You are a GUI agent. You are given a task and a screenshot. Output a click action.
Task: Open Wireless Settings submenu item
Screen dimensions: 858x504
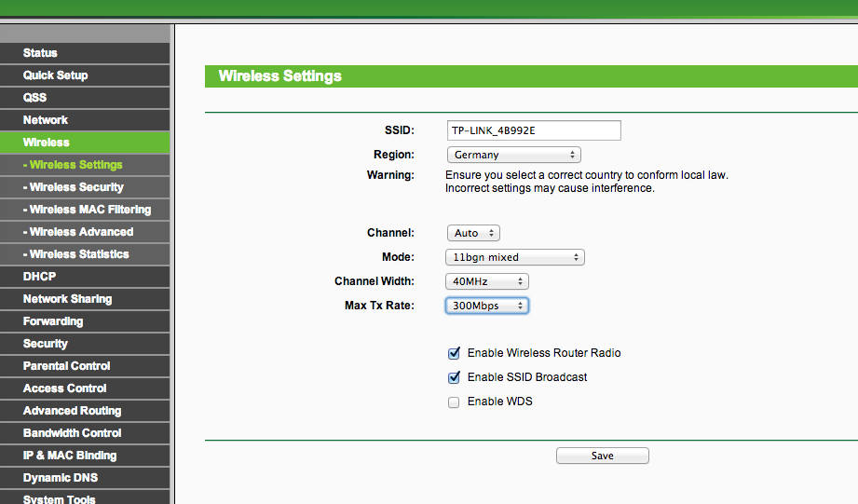[x=85, y=165]
